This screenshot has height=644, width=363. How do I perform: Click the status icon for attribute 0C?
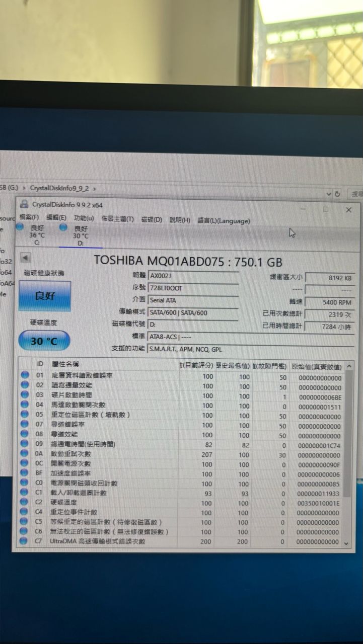pyautogui.click(x=25, y=463)
